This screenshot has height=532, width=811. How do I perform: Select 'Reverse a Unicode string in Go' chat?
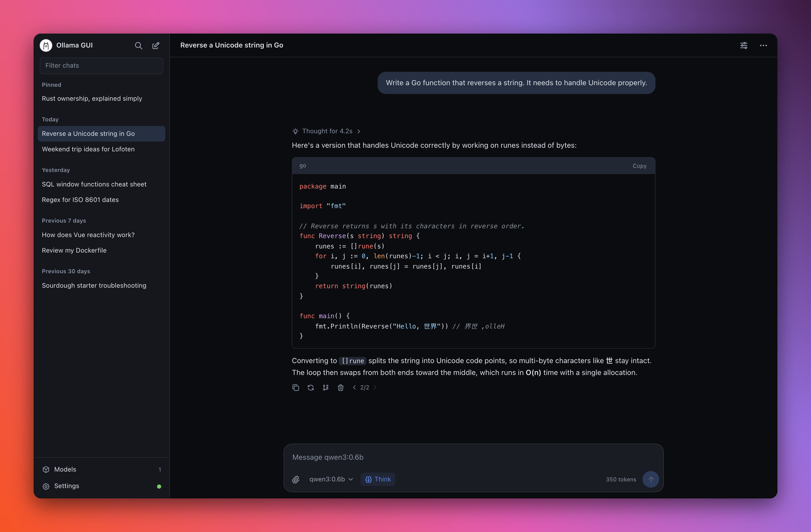(x=101, y=134)
